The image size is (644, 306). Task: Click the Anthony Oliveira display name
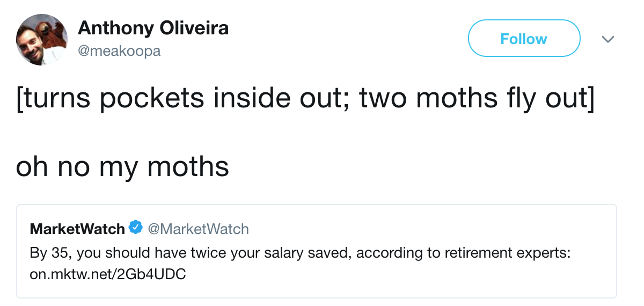tap(153, 28)
